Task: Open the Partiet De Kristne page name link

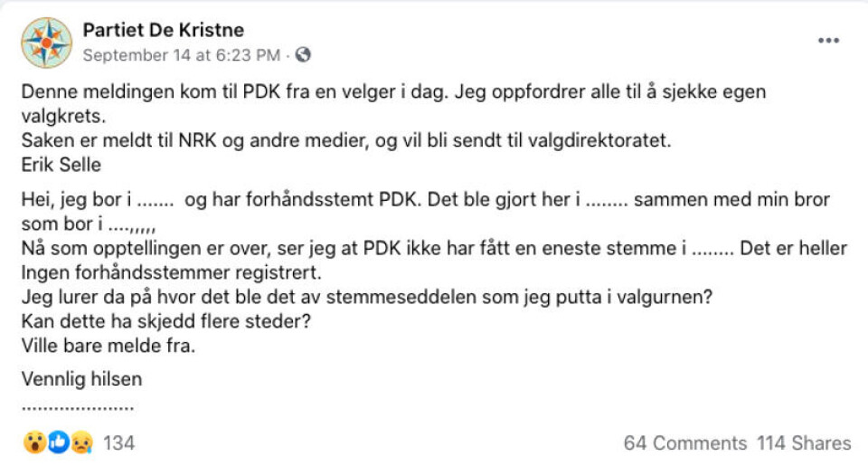Action: (x=163, y=30)
